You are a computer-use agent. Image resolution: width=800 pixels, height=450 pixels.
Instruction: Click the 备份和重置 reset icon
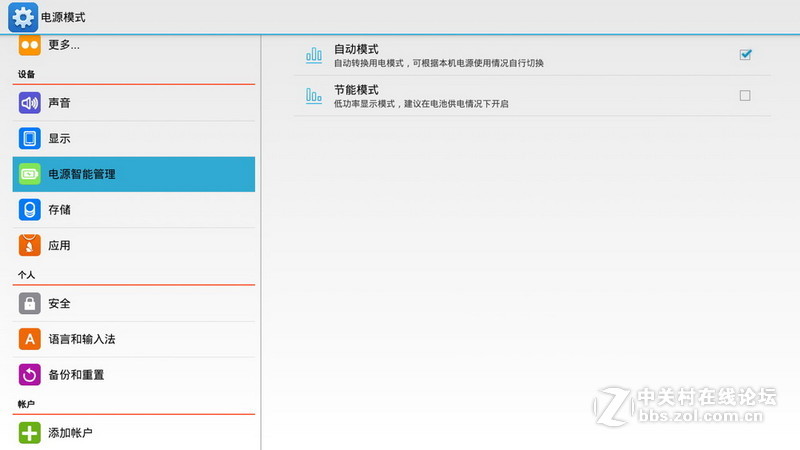pos(30,375)
